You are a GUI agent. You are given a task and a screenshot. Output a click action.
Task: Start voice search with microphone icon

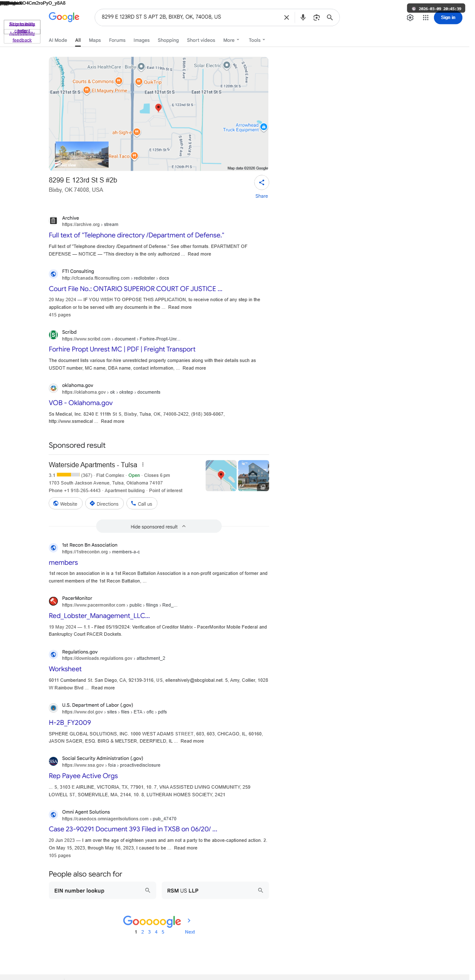[x=303, y=17]
